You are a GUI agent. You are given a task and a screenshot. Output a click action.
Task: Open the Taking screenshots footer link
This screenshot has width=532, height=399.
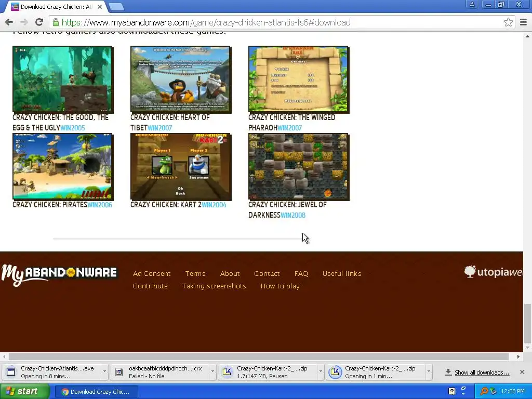point(214,286)
